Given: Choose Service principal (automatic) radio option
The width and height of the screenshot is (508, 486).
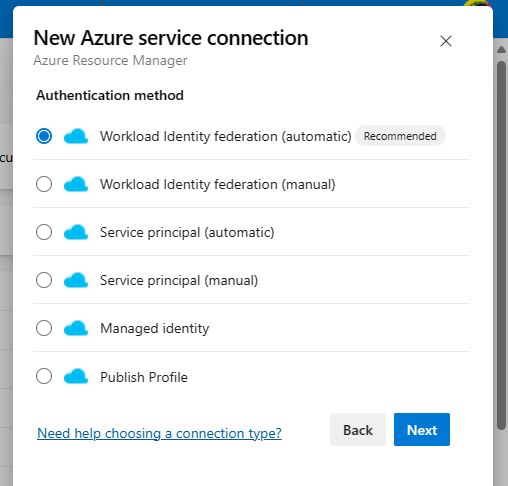Looking at the screenshot, I should (x=44, y=232).
